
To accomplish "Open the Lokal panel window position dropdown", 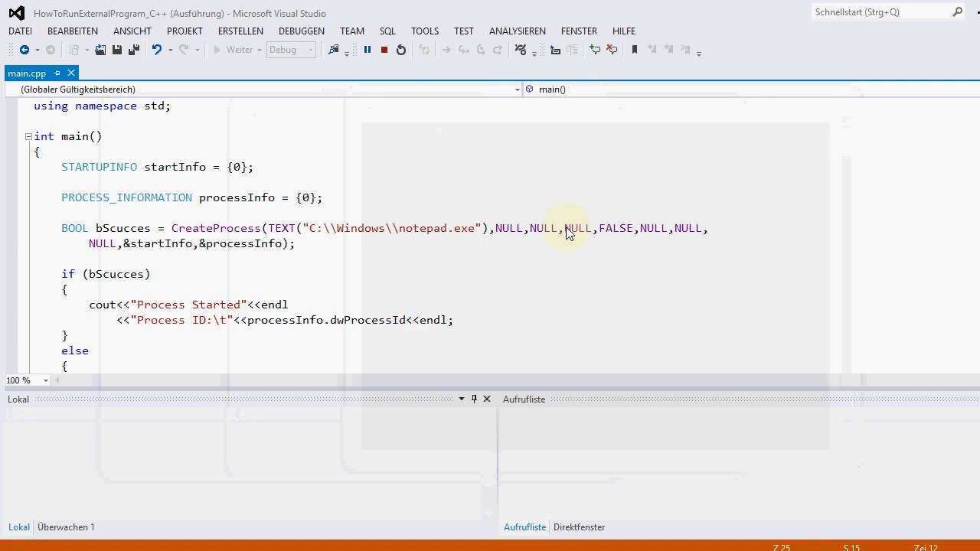I will tap(461, 399).
